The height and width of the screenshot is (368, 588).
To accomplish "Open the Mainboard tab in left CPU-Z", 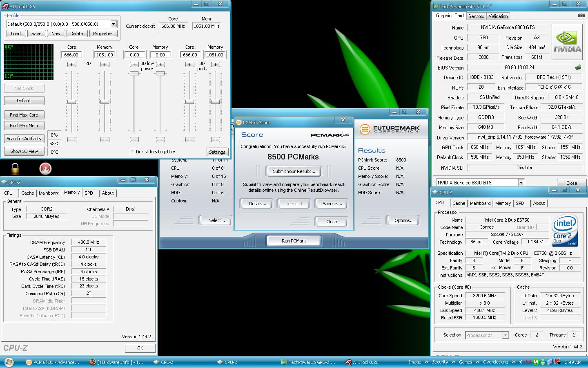I will pos(49,193).
